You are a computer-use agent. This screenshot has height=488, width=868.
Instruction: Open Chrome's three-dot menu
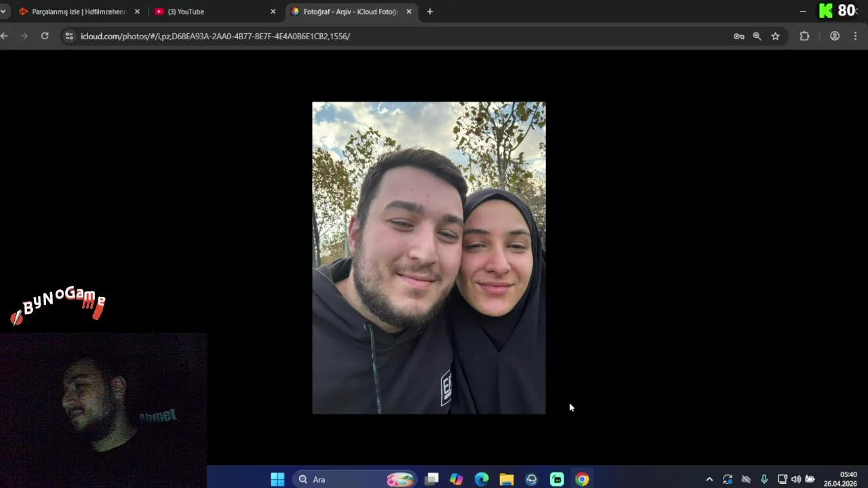pos(856,36)
